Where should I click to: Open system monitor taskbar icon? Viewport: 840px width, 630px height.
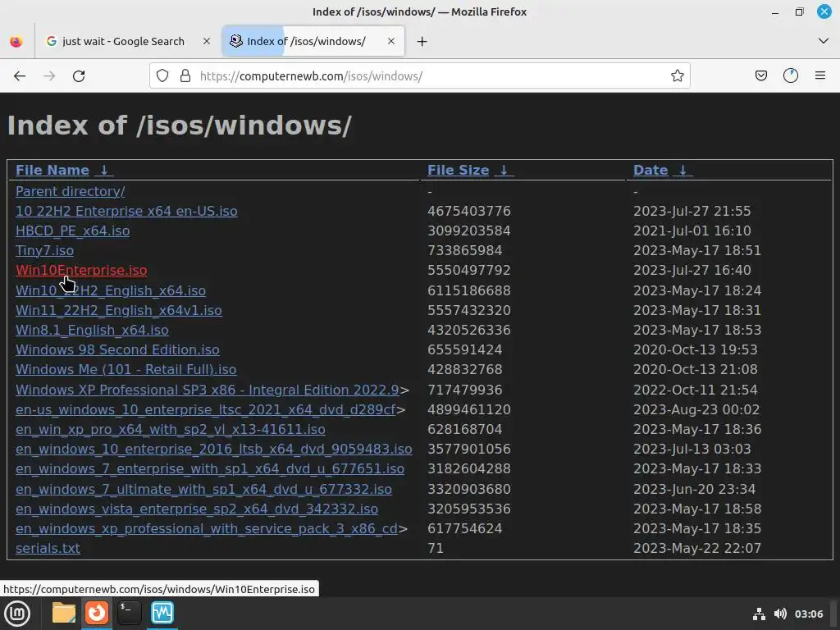pos(162,613)
